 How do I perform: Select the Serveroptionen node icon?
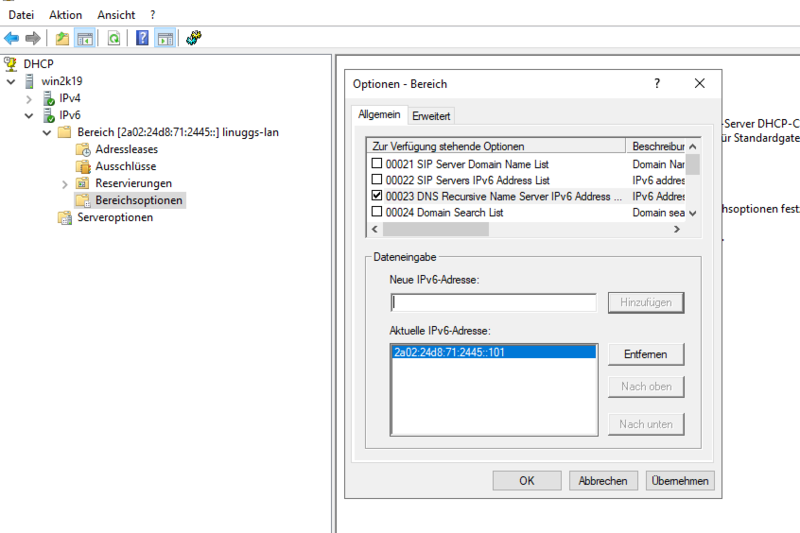[65, 217]
